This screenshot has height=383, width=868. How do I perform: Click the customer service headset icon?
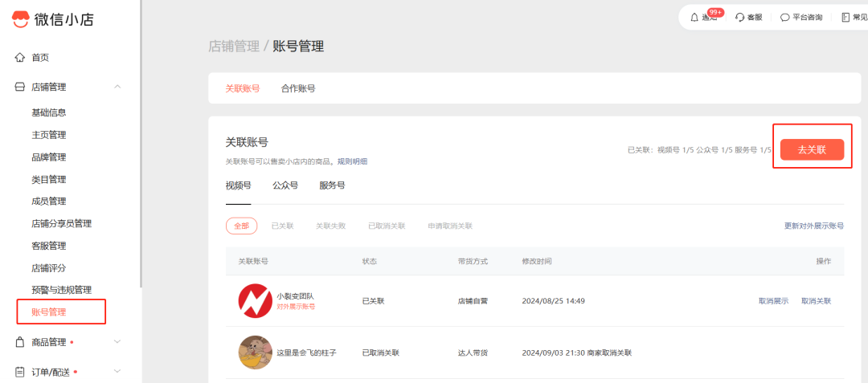click(739, 17)
